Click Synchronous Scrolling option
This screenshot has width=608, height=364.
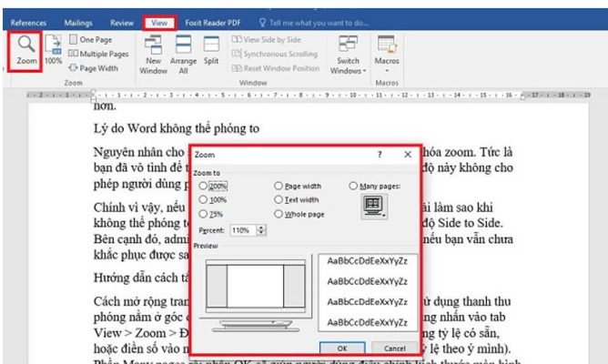pyautogui.click(x=275, y=54)
